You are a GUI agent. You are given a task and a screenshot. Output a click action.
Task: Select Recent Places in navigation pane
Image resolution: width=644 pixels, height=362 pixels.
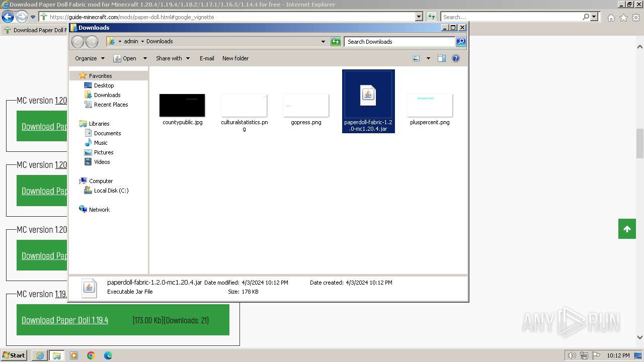(x=111, y=105)
